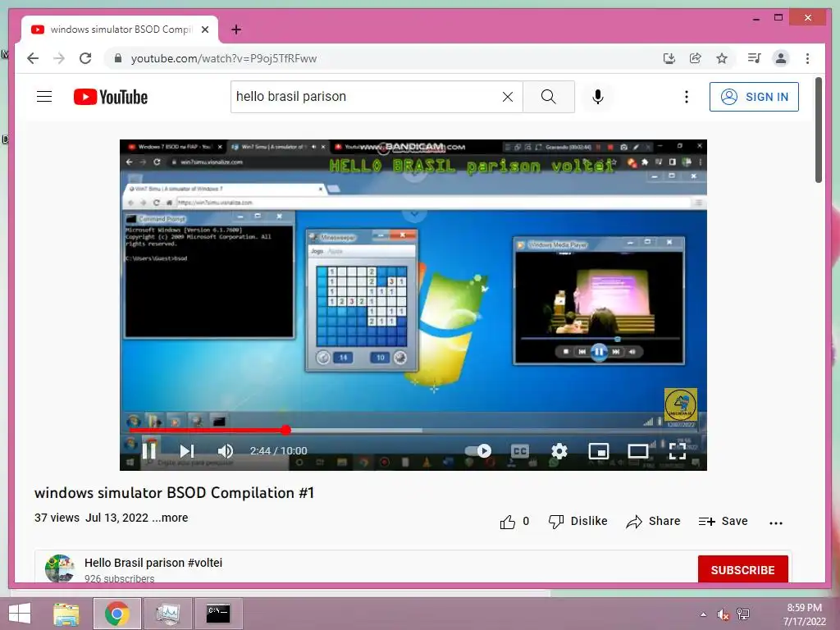840x630 pixels.
Task: Share the video
Action: pyautogui.click(x=653, y=521)
